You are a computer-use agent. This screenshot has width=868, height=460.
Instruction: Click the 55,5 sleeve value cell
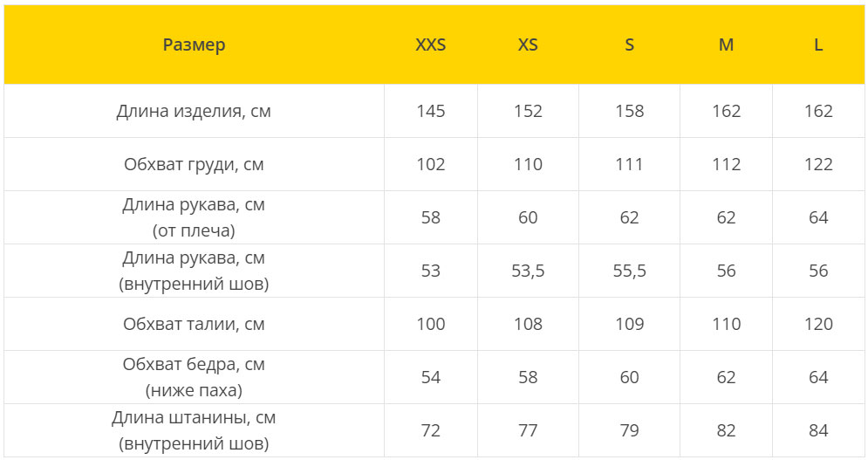click(x=630, y=271)
